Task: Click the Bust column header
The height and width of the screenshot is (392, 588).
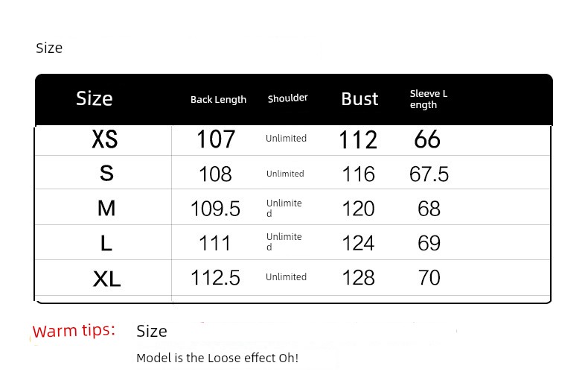Action: click(x=359, y=99)
